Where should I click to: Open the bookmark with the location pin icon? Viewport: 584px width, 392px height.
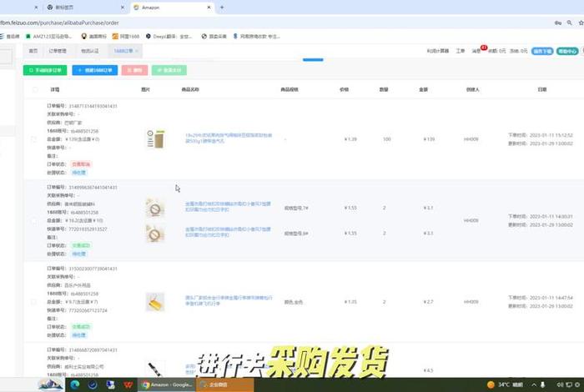click(93, 37)
